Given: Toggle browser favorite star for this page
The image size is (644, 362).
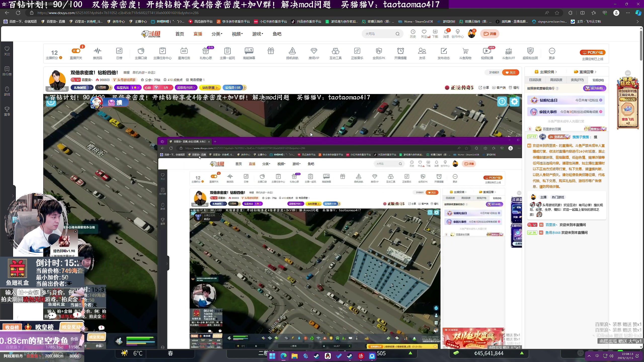Looking at the screenshot, I should 557,13.
